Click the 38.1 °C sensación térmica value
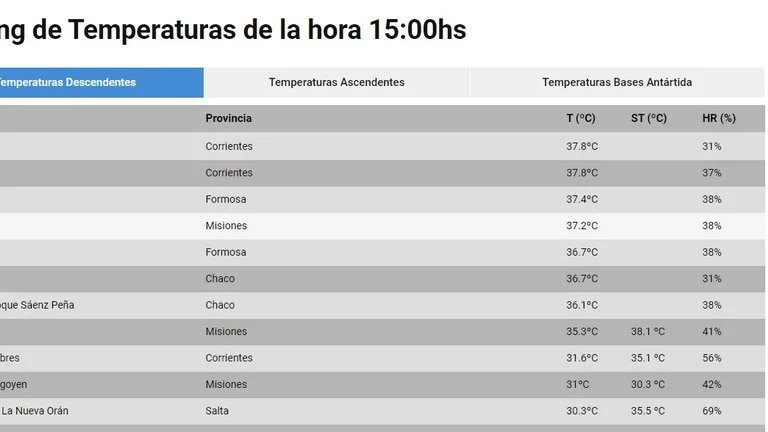Viewport: 768px width, 432px height. pos(648,332)
